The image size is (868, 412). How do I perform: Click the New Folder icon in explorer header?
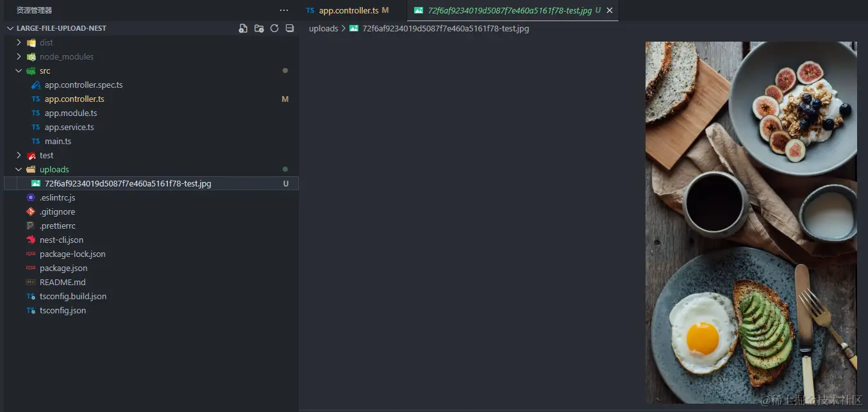tap(259, 28)
